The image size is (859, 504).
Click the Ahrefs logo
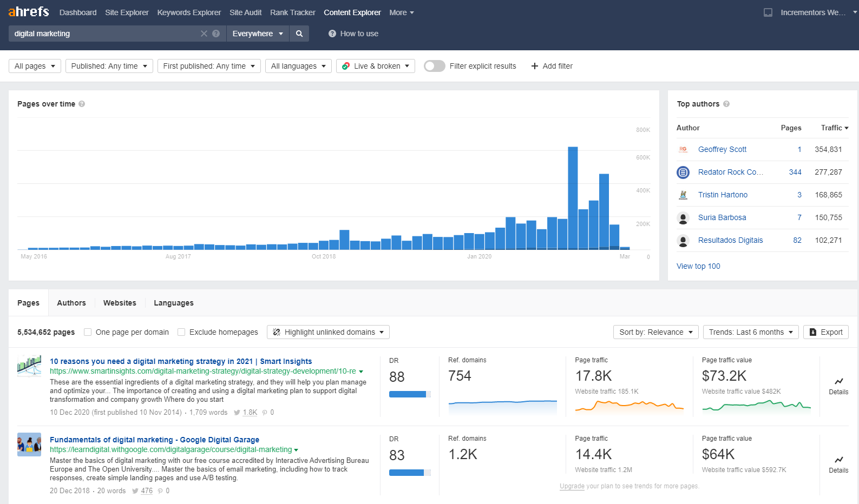coord(29,11)
